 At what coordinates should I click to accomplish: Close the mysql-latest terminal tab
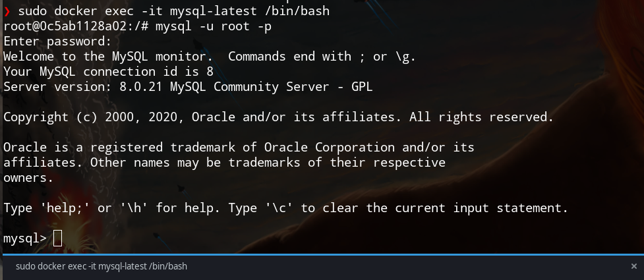pyautogui.click(x=633, y=266)
